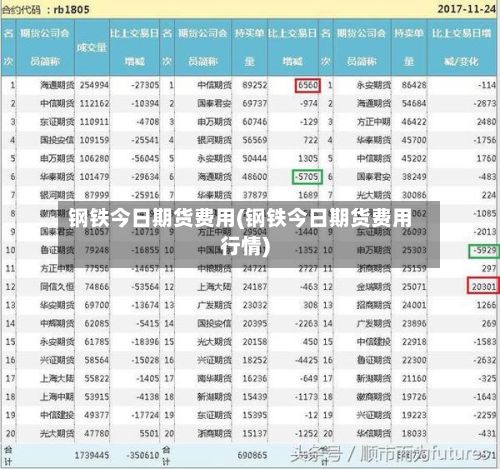This screenshot has height=469, width=500.
Task: Click the contract code rb1805
Action: [x=71, y=9]
